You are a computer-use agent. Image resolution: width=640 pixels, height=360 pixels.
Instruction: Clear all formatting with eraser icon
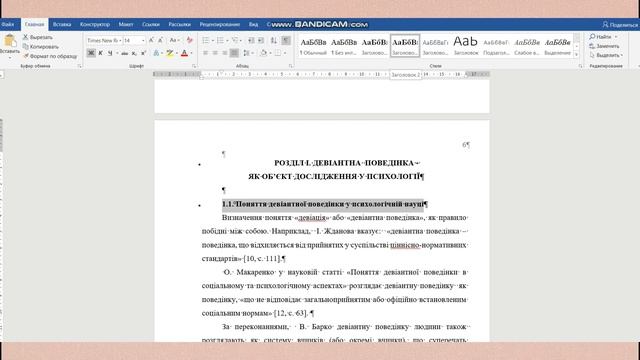coord(189,40)
